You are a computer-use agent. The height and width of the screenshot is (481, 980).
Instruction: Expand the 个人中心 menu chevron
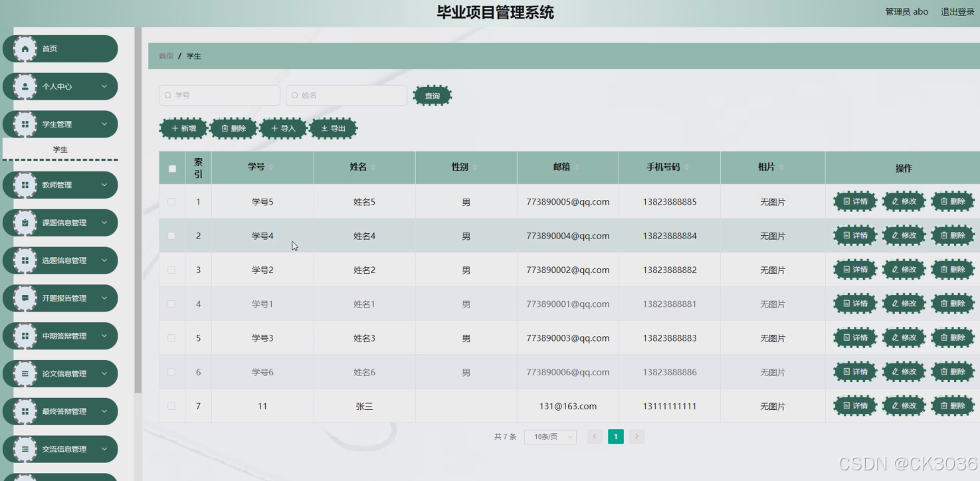tap(104, 86)
